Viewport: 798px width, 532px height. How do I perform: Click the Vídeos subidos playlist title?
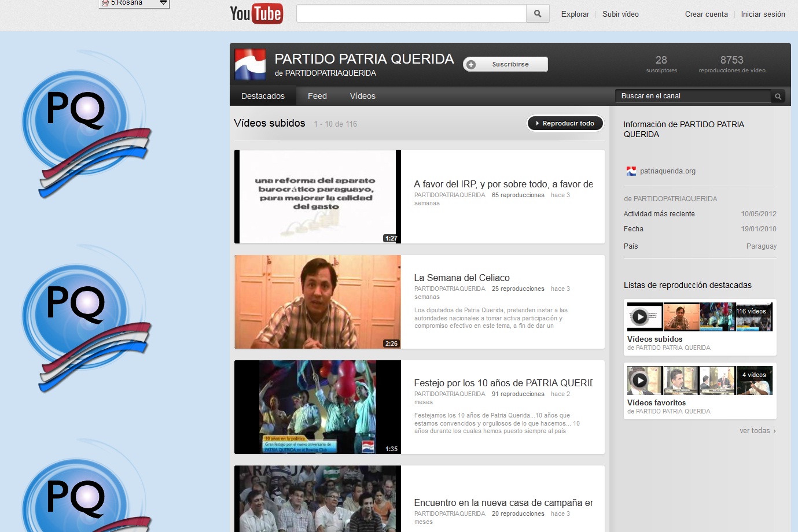click(654, 339)
